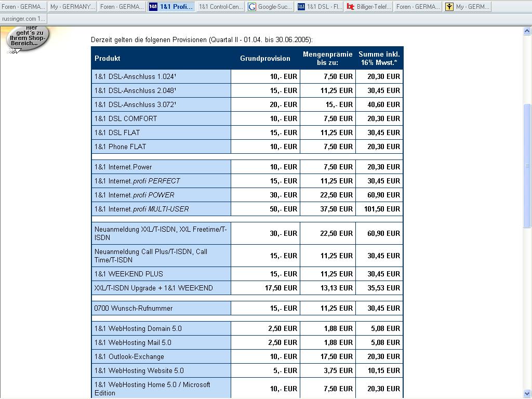Click '60,90 EUR' in the Internet.profi POWER row
Image resolution: width=532 pixels, height=399 pixels.
pyautogui.click(x=384, y=195)
